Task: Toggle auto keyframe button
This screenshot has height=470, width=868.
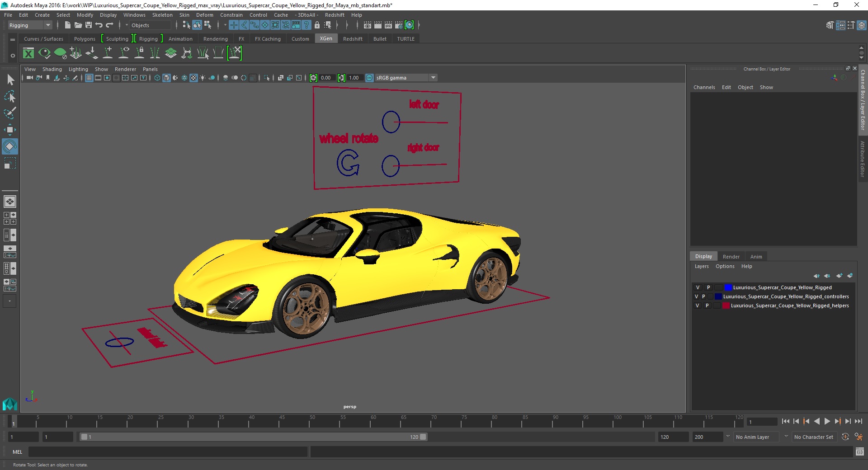Action: pos(845,437)
